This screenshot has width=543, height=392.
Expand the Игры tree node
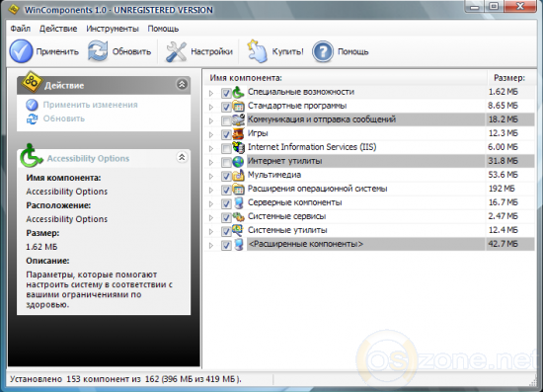point(211,134)
